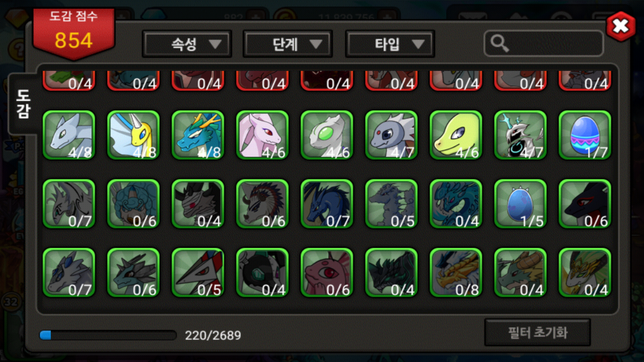The width and height of the screenshot is (644, 362).
Task: Select the pink red-eyed dragon 0/6
Action: point(327,273)
